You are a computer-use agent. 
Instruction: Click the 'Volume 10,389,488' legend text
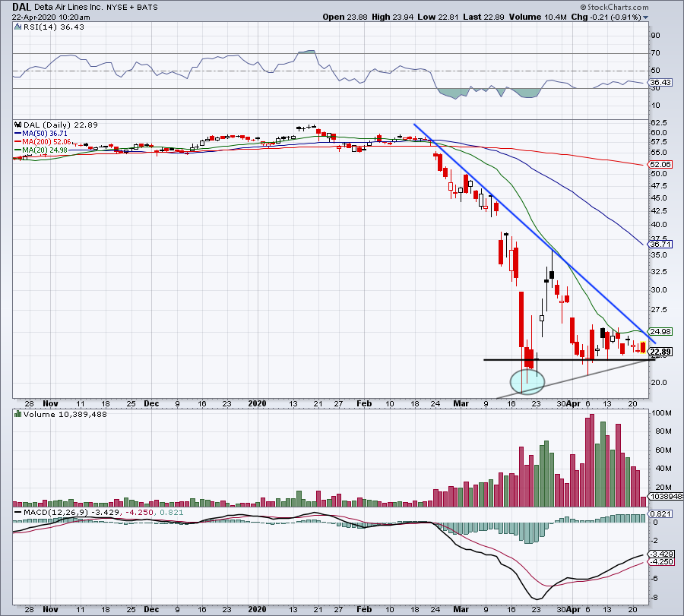coord(65,414)
